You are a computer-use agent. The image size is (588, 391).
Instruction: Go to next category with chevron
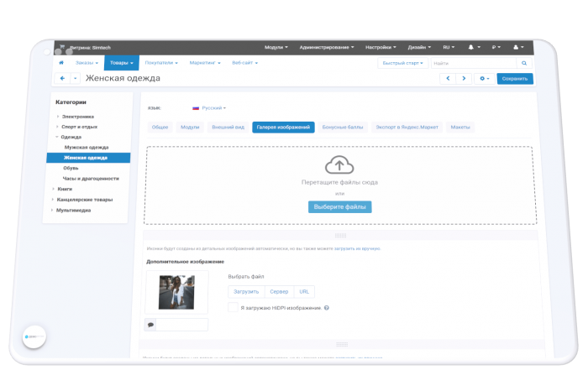(464, 78)
